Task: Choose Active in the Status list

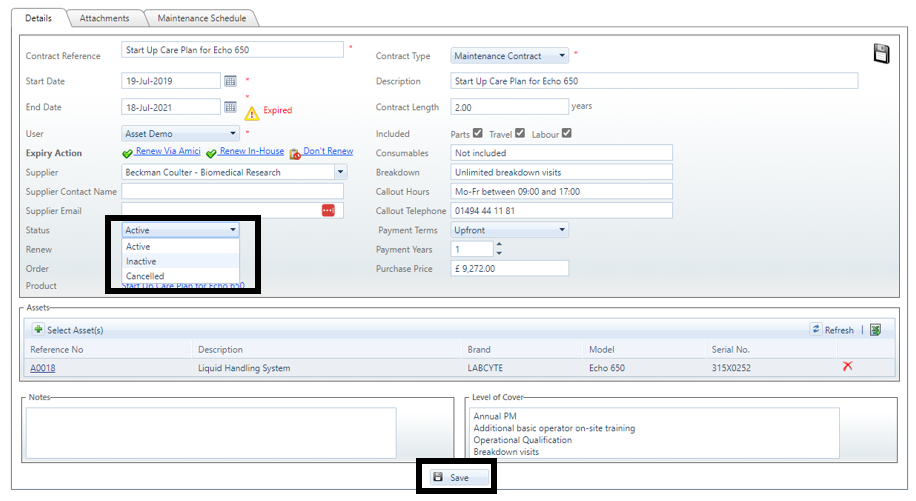Action: (x=181, y=246)
